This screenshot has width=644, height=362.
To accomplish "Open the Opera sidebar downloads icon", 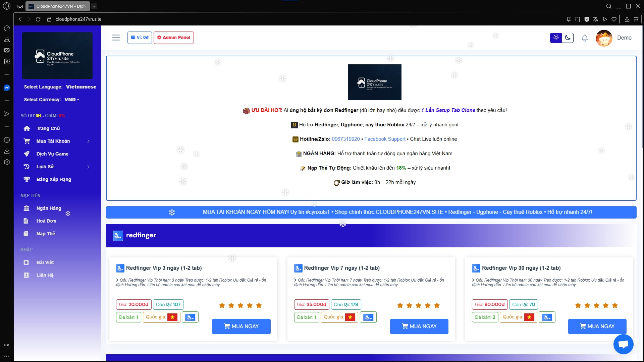I will [7, 151].
